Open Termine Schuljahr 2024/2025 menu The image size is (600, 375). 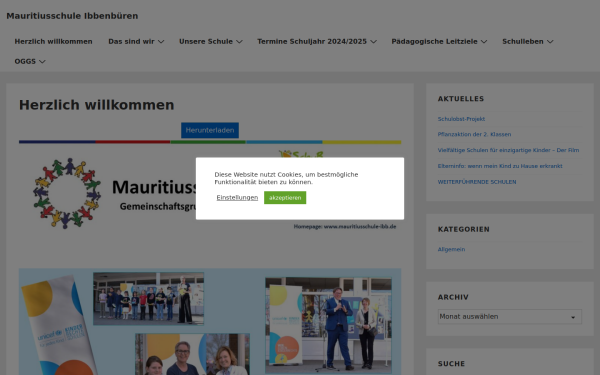(312, 41)
